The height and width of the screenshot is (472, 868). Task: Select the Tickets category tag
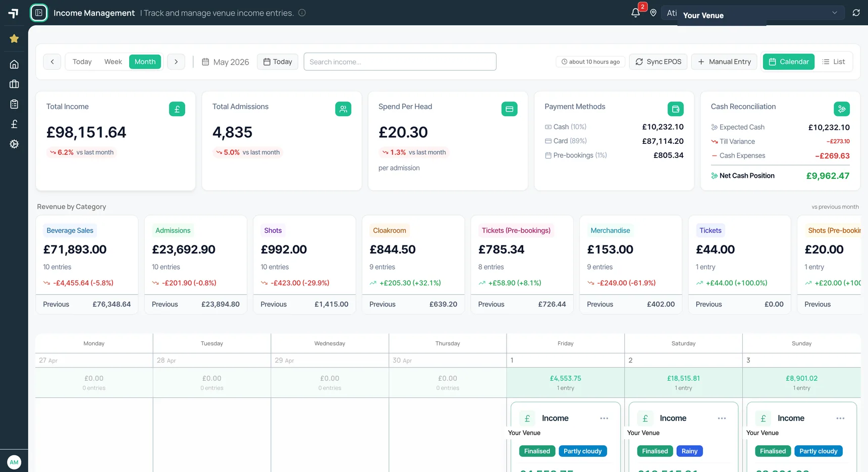711,230
